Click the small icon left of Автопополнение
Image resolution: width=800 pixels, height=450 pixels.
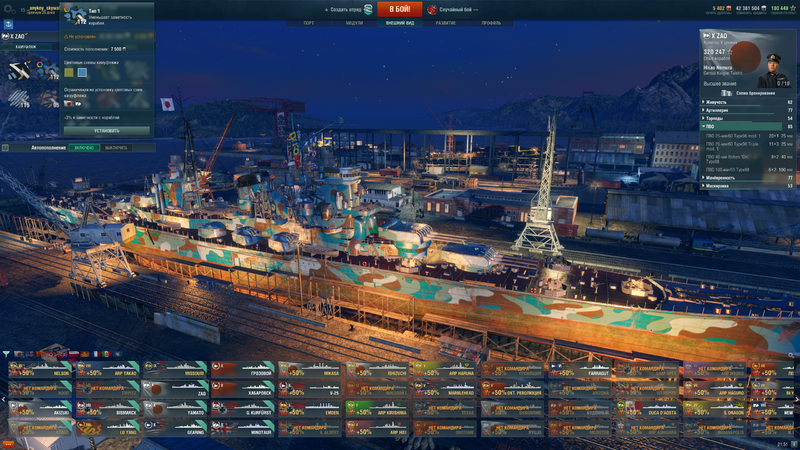click(5, 148)
